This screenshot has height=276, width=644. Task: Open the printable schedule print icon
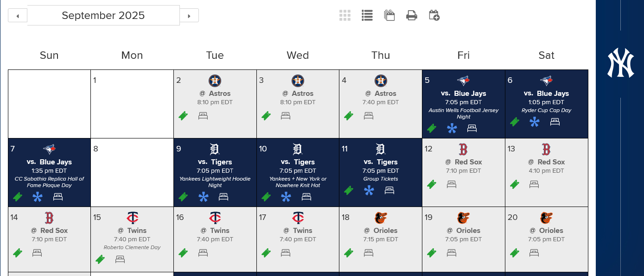click(412, 15)
